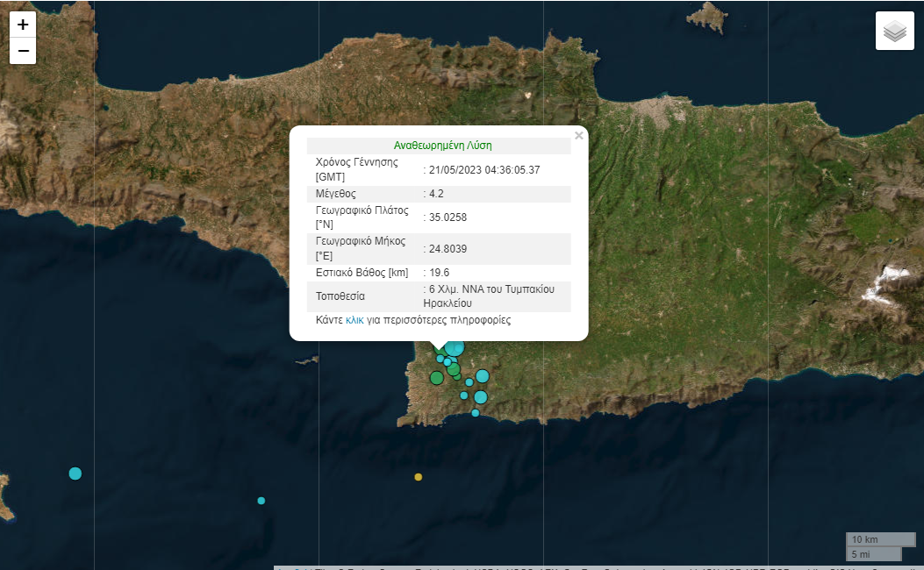924x570 pixels.
Task: Click the small cyan marker in open sea
Action: [x=261, y=501]
